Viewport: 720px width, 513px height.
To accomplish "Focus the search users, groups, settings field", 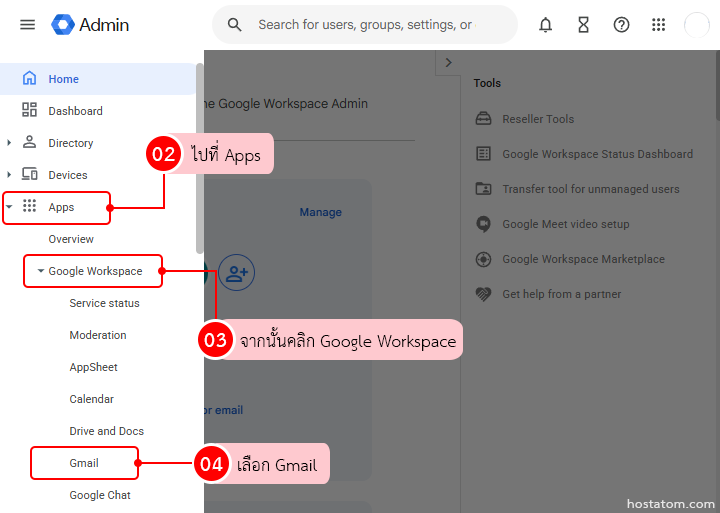I will [x=366, y=25].
